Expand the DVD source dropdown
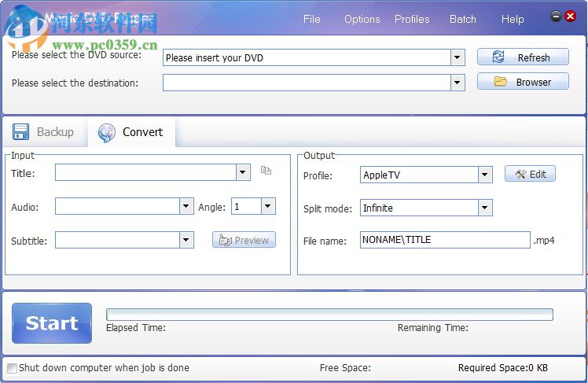The image size is (588, 383). [458, 57]
